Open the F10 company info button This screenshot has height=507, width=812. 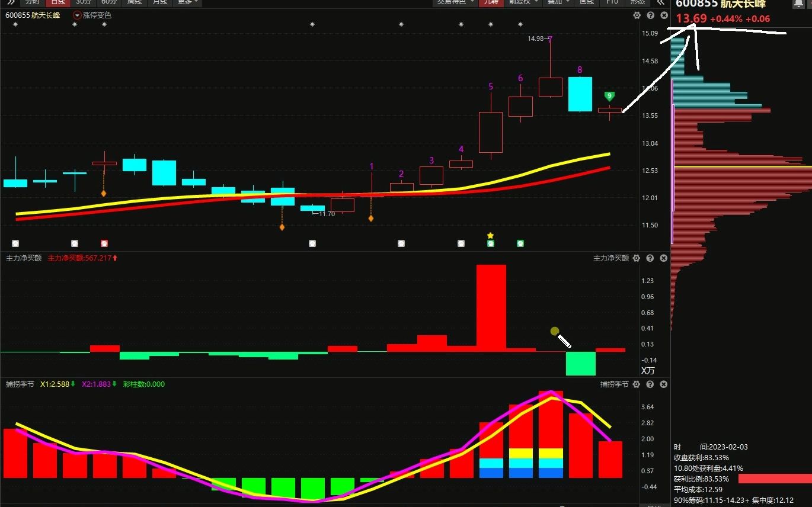(x=612, y=2)
